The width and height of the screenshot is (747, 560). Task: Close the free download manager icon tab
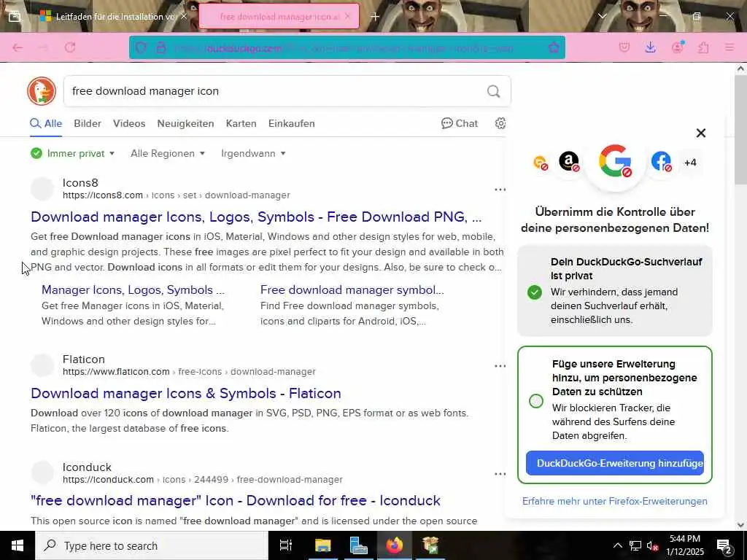point(347,16)
